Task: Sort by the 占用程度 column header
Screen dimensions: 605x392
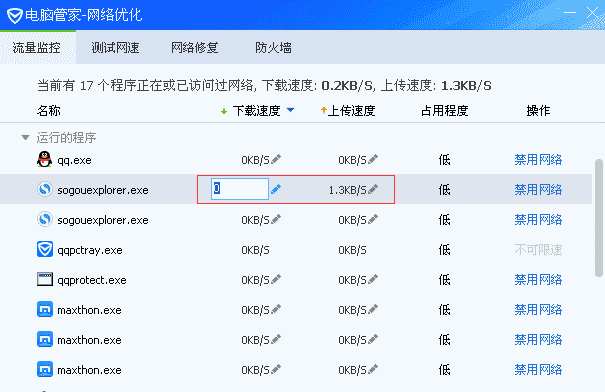Action: 444,111
